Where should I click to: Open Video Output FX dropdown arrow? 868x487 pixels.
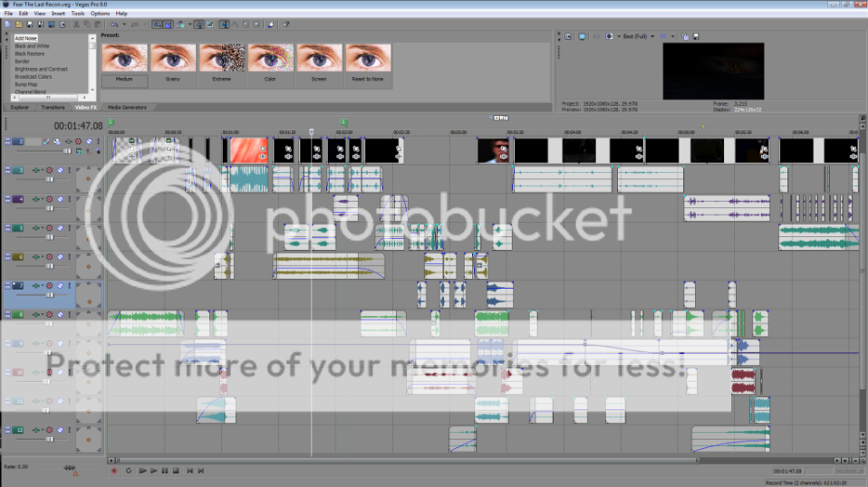(619, 36)
